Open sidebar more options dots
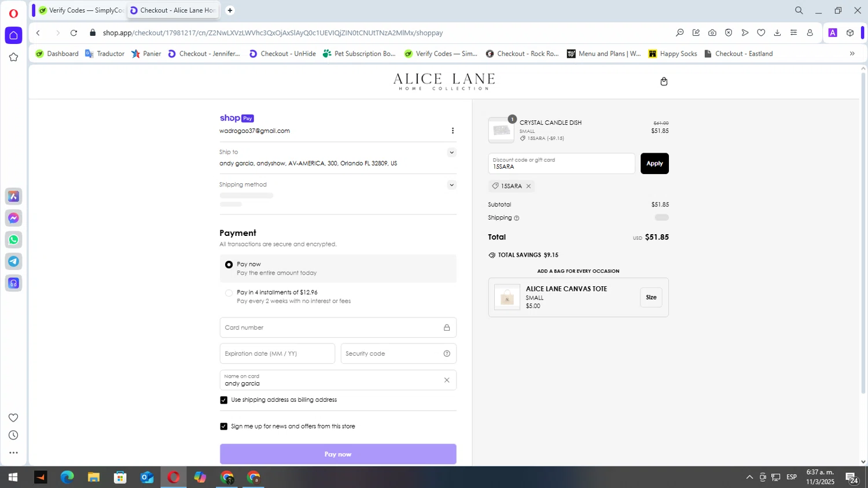Screen dimensions: 868x488 13,453
